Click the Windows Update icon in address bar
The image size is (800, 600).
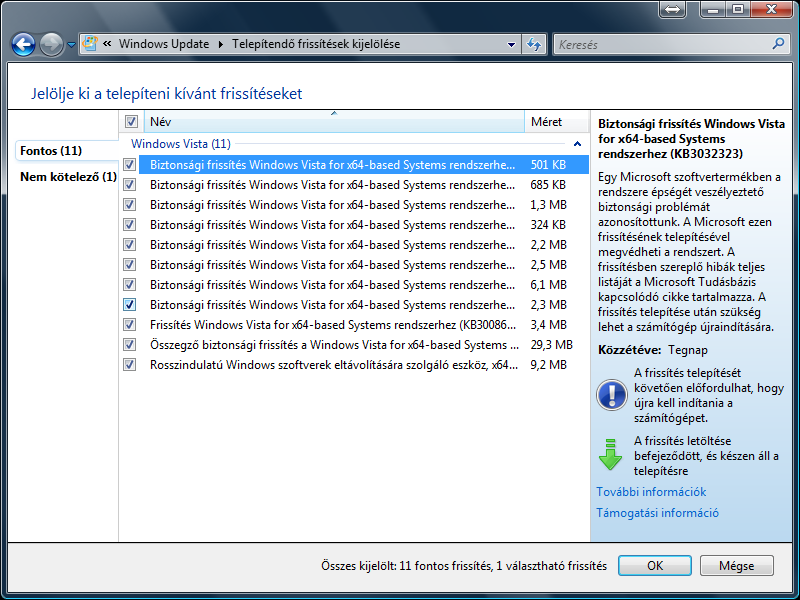(90, 43)
